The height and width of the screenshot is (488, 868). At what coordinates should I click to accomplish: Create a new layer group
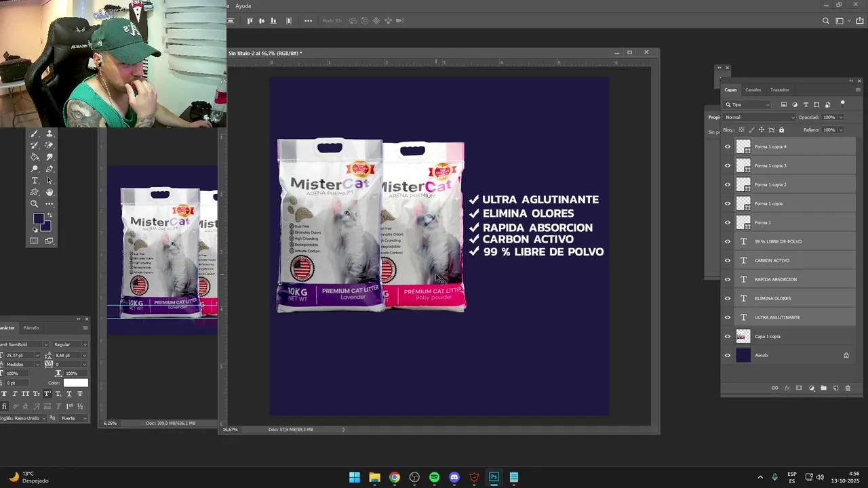[824, 388]
